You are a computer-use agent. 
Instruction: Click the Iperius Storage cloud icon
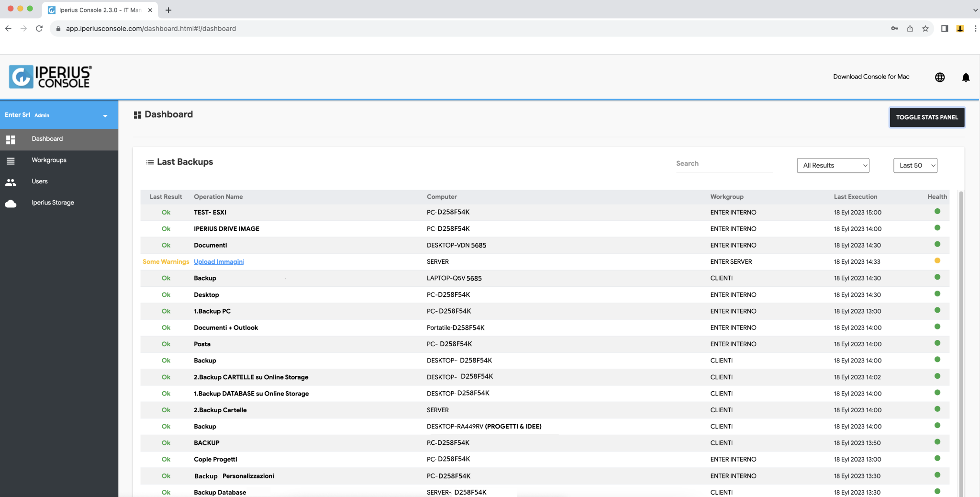tap(11, 204)
